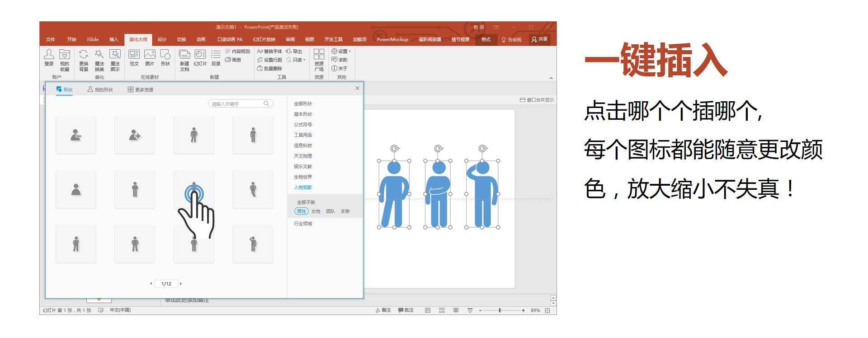Switch to reading view in status bar
Image resolution: width=868 pixels, height=338 pixels.
click(456, 310)
